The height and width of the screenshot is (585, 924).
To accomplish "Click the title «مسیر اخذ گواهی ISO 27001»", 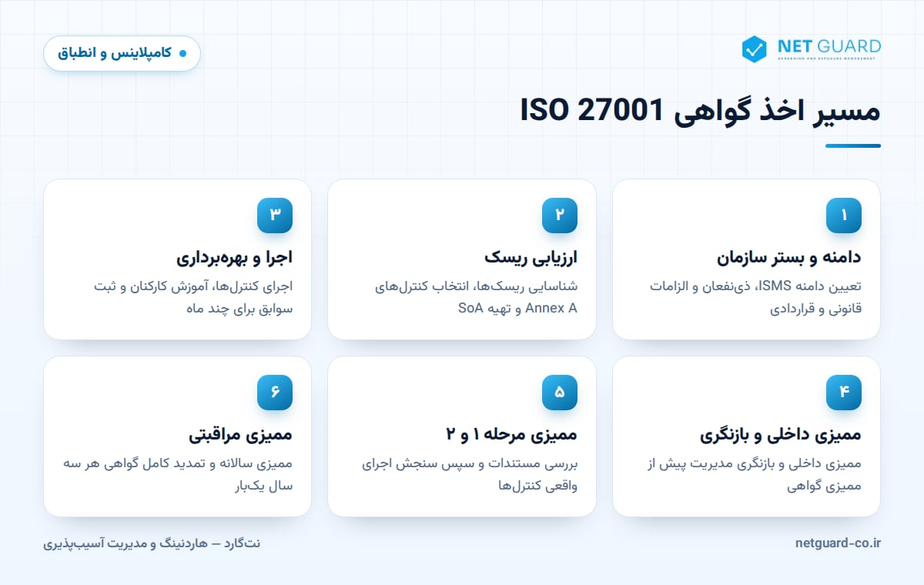I will pyautogui.click(x=700, y=112).
